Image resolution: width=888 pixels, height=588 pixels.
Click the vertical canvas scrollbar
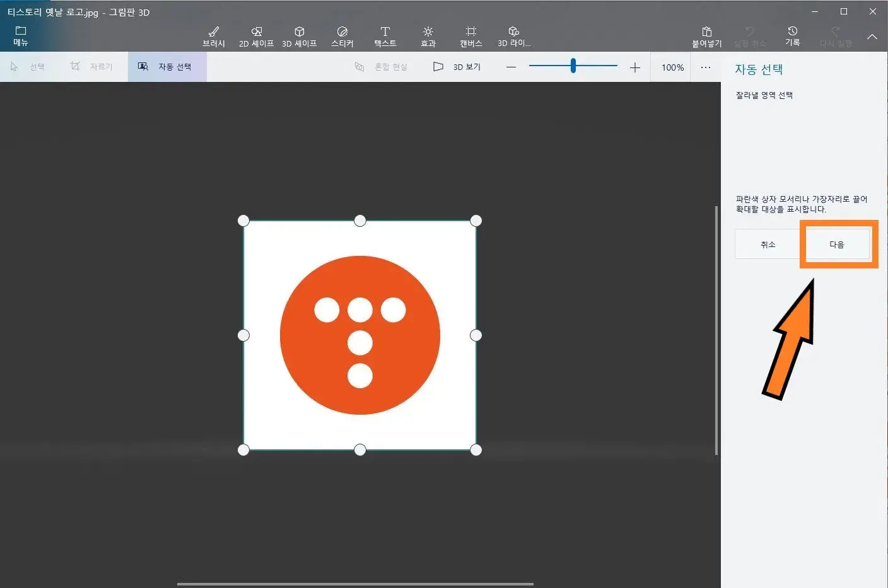coord(716,330)
